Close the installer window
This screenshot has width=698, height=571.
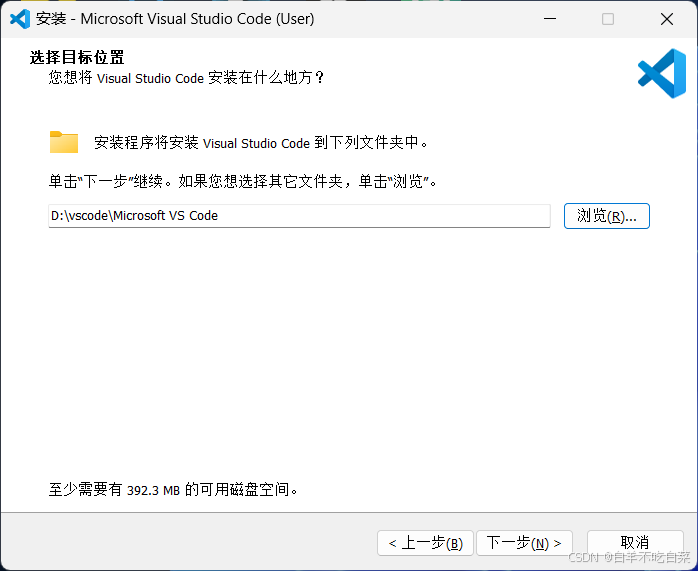click(x=667, y=19)
